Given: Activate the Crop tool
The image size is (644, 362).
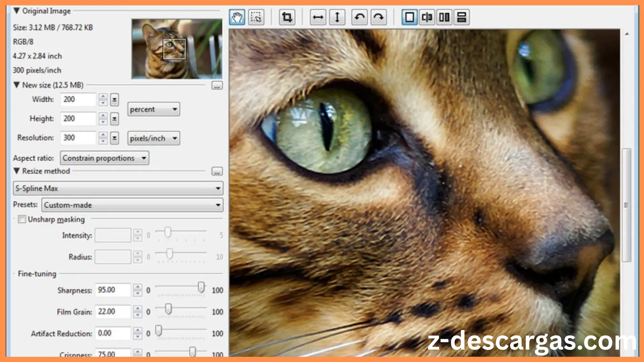Looking at the screenshot, I should [x=287, y=17].
